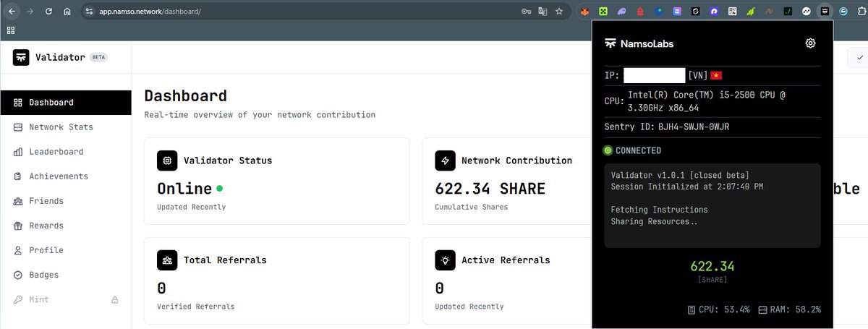
Task: Go forward in browser history
Action: pyautogui.click(x=30, y=12)
